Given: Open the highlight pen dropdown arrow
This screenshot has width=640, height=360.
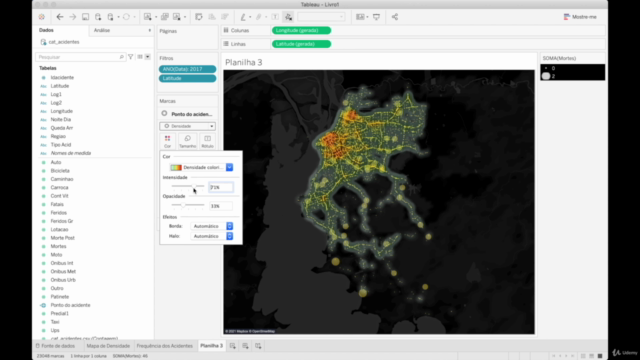Looking at the screenshot, I should tap(250, 17).
